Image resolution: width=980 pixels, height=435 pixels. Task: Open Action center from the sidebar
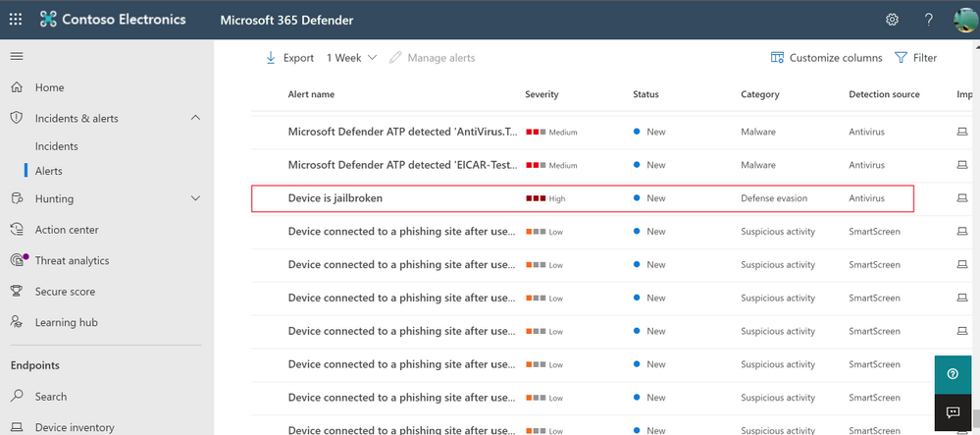(x=67, y=230)
